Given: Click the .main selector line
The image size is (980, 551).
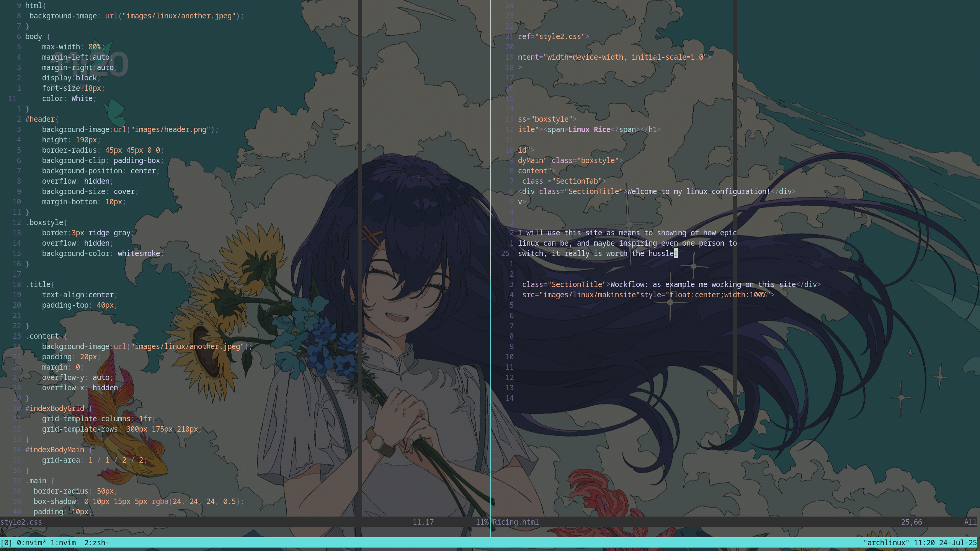Looking at the screenshot, I should tap(40, 481).
